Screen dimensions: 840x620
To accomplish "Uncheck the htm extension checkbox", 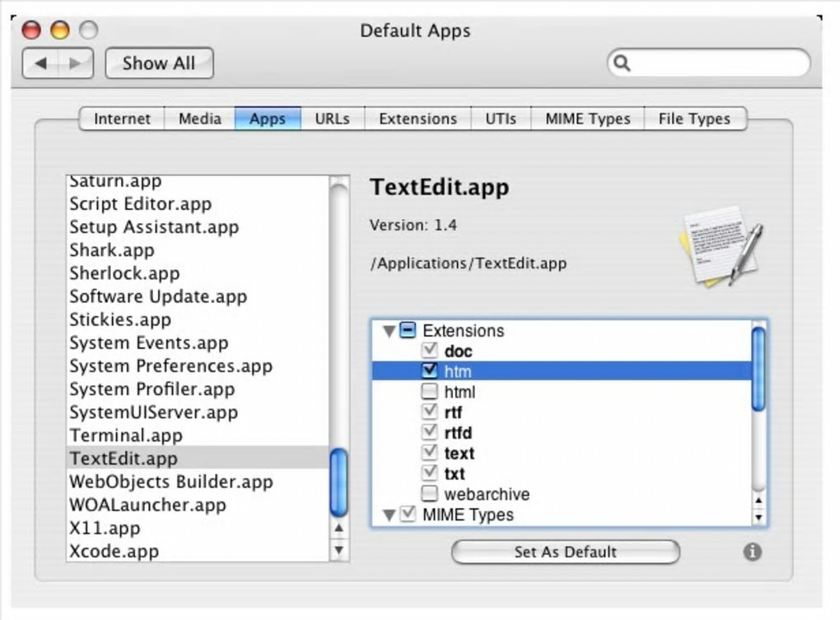I will pyautogui.click(x=430, y=371).
